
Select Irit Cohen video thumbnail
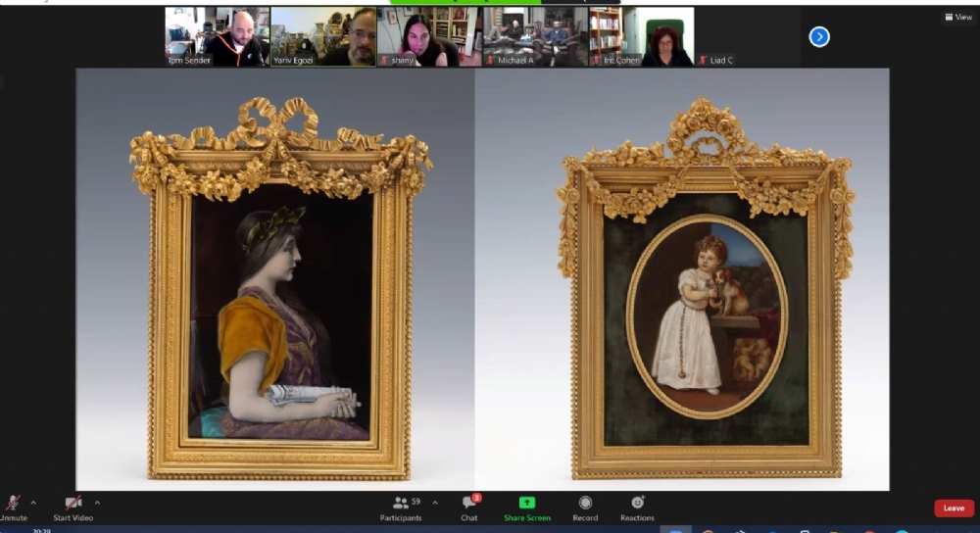[x=642, y=37]
